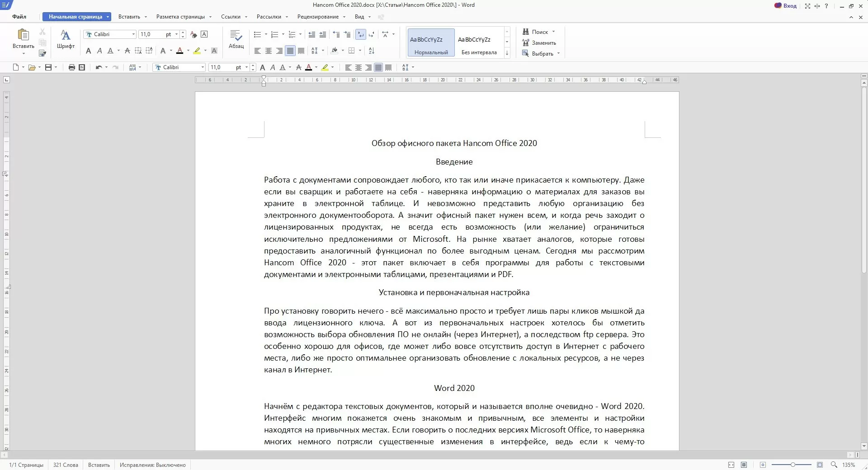Expand the bulleted list dropdown arrow
The height and width of the screenshot is (470, 868).
pyautogui.click(x=265, y=34)
